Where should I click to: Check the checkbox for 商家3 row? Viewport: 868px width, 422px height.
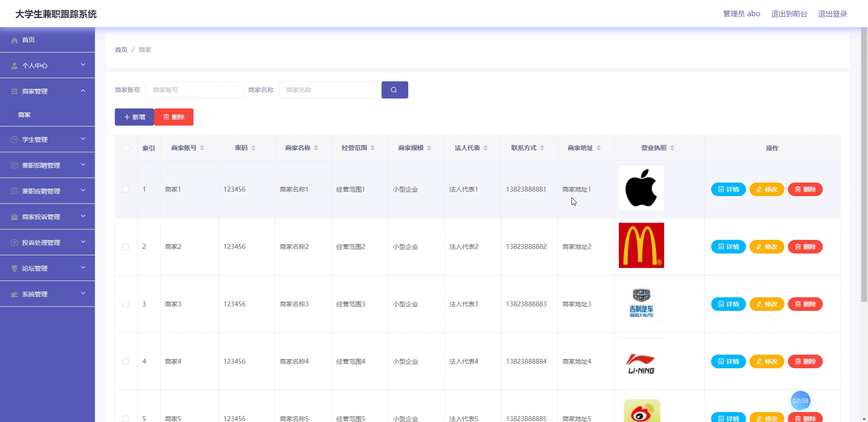(x=126, y=304)
